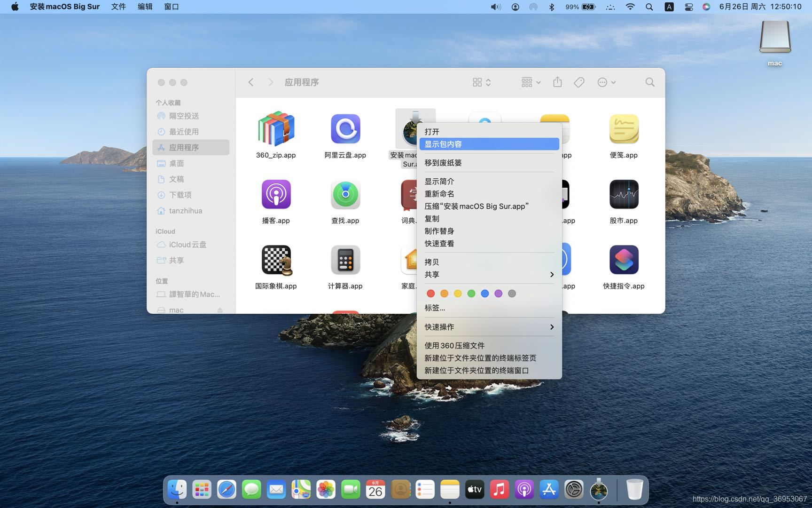Click the Finder search magnifier icon
This screenshot has height=508, width=812.
(650, 82)
